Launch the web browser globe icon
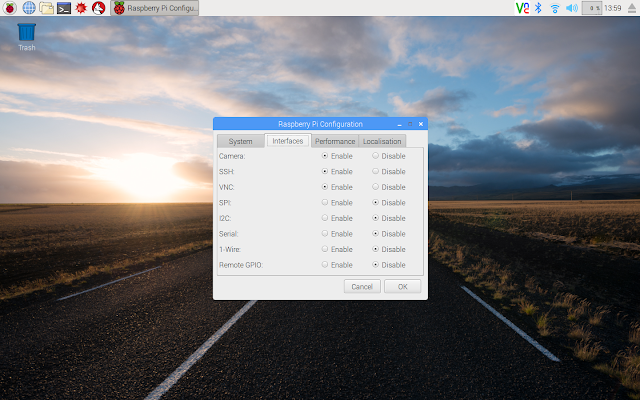This screenshot has height=400, width=640. coord(29,8)
